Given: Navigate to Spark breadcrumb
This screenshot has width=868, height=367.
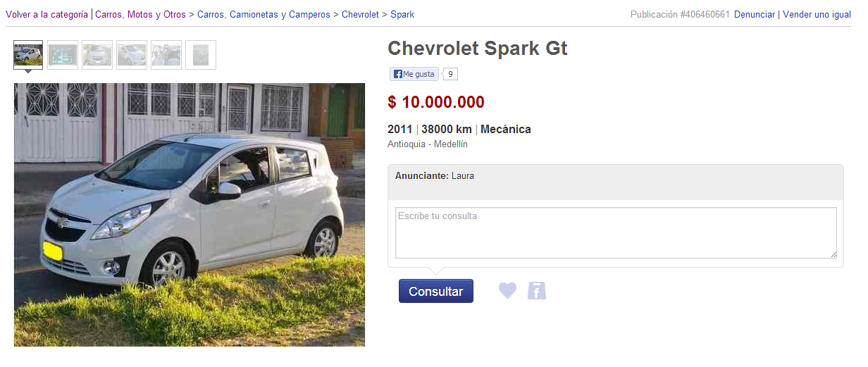Looking at the screenshot, I should 402,14.
